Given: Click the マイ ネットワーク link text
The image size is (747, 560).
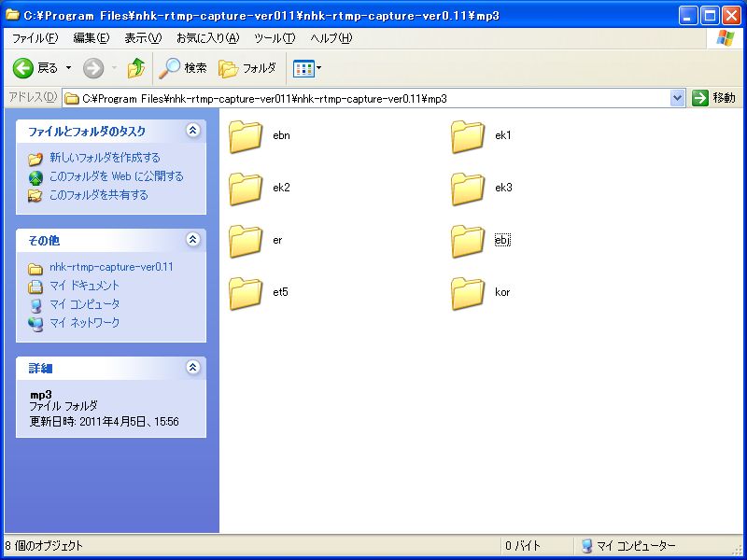Looking at the screenshot, I should 84,323.
